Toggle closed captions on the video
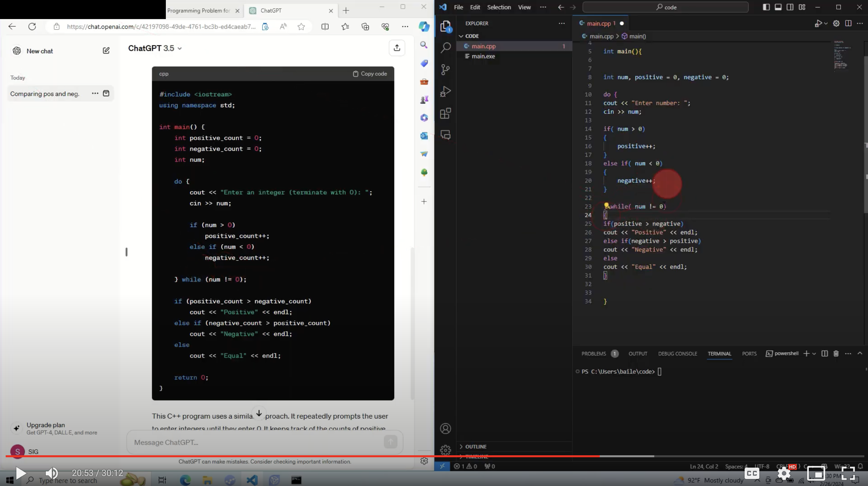868x486 pixels. click(752, 473)
